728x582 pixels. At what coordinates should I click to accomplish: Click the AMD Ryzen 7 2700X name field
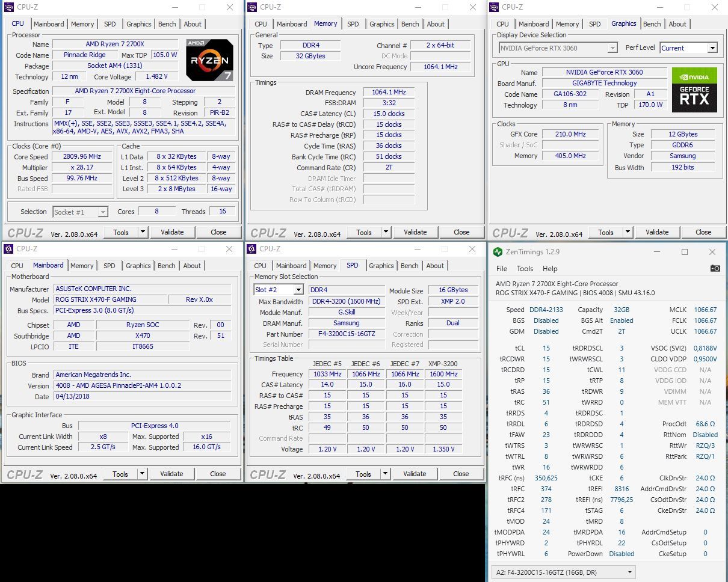tap(115, 44)
